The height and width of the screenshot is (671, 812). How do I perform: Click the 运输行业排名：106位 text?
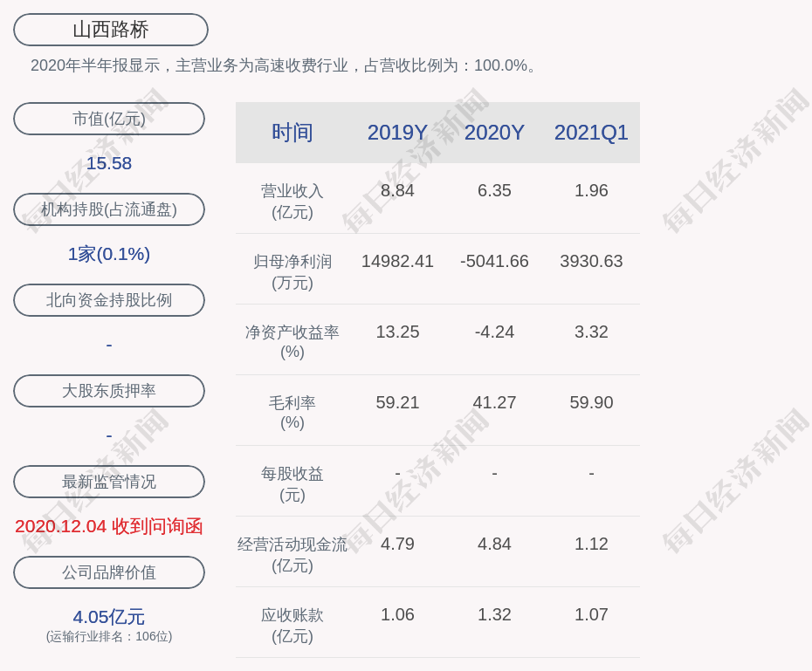[108, 637]
